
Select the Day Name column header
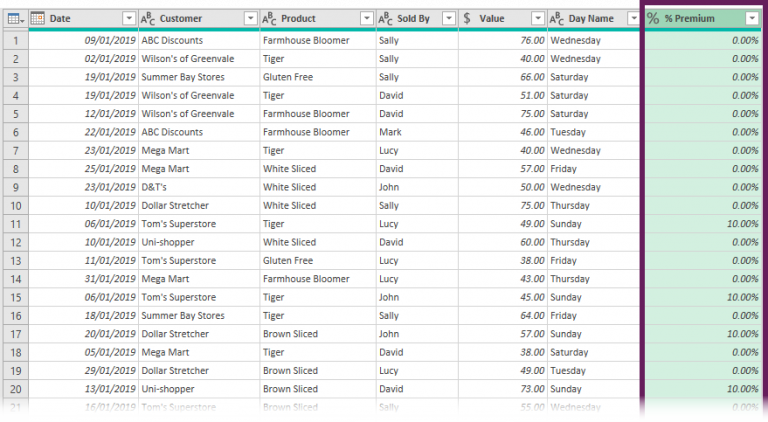592,19
